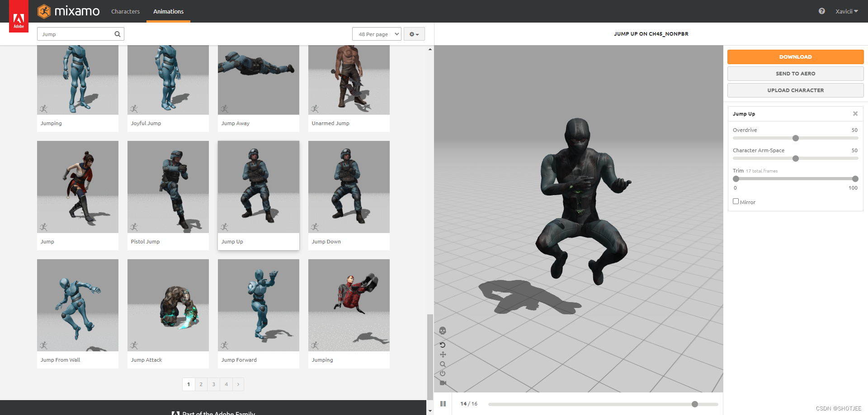This screenshot has height=415, width=868.
Task: Click the scrollbar down arrow of the list
Action: coord(430,411)
